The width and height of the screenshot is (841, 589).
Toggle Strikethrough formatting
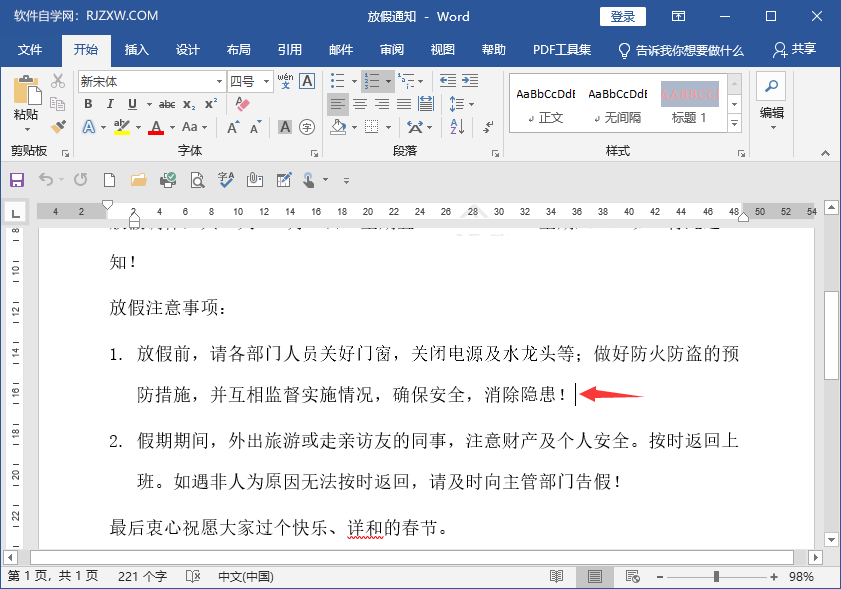(x=167, y=104)
